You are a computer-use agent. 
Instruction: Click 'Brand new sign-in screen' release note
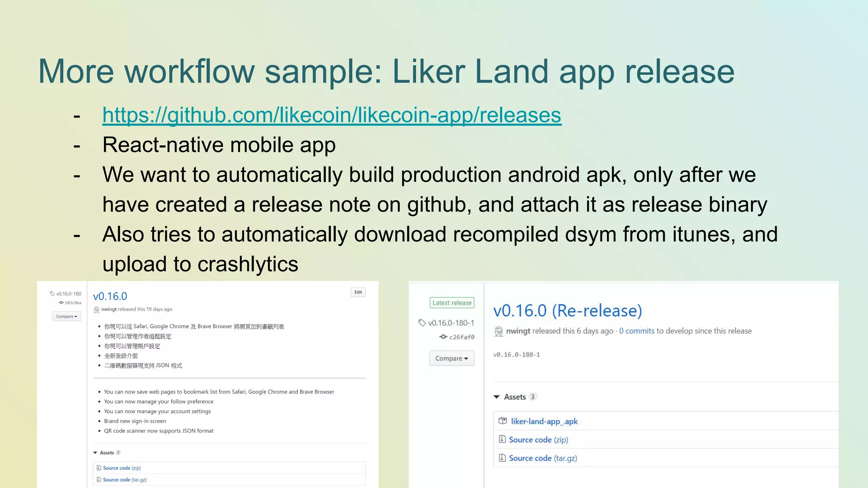(135, 421)
